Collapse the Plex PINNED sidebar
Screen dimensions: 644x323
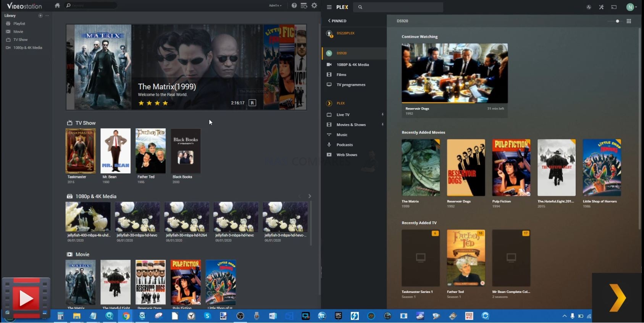[x=337, y=21]
